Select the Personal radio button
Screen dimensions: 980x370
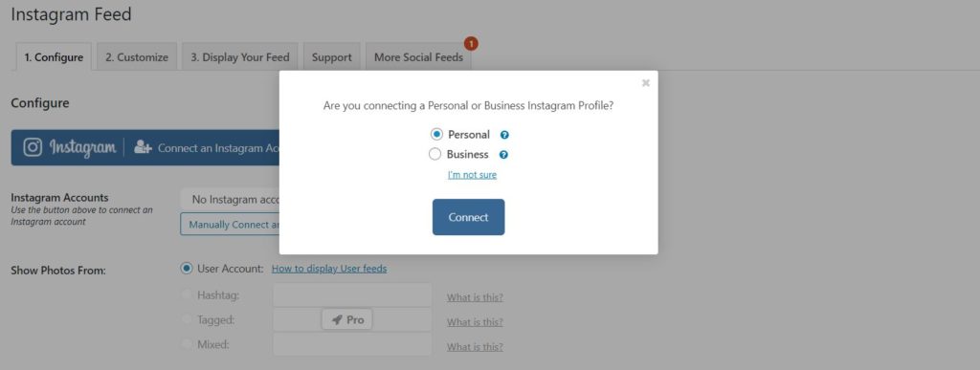(x=436, y=134)
